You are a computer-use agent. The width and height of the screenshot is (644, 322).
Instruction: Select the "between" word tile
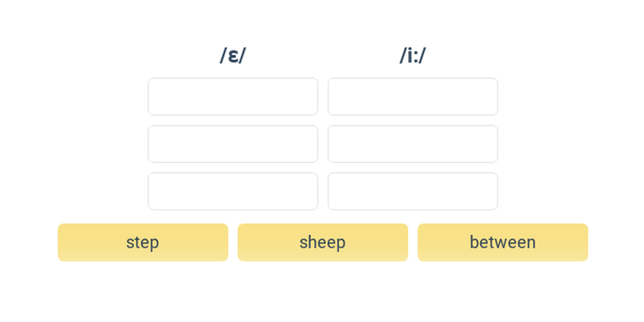[502, 242]
